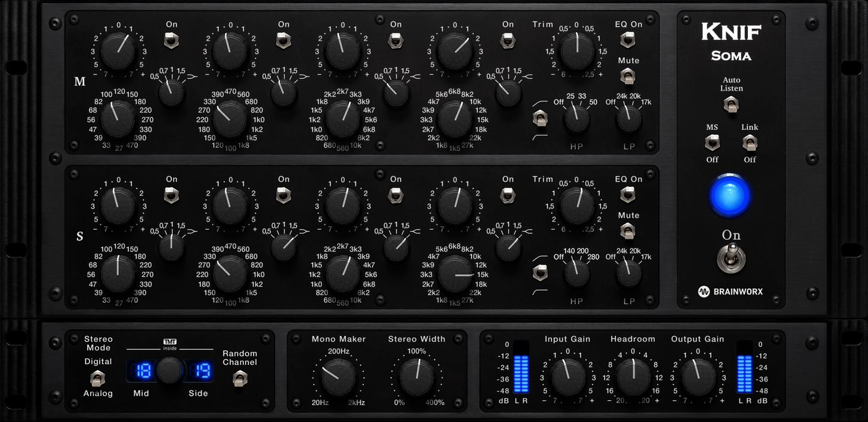Image resolution: width=868 pixels, height=422 pixels.
Task: Mute the M channel
Action: pyautogui.click(x=628, y=76)
